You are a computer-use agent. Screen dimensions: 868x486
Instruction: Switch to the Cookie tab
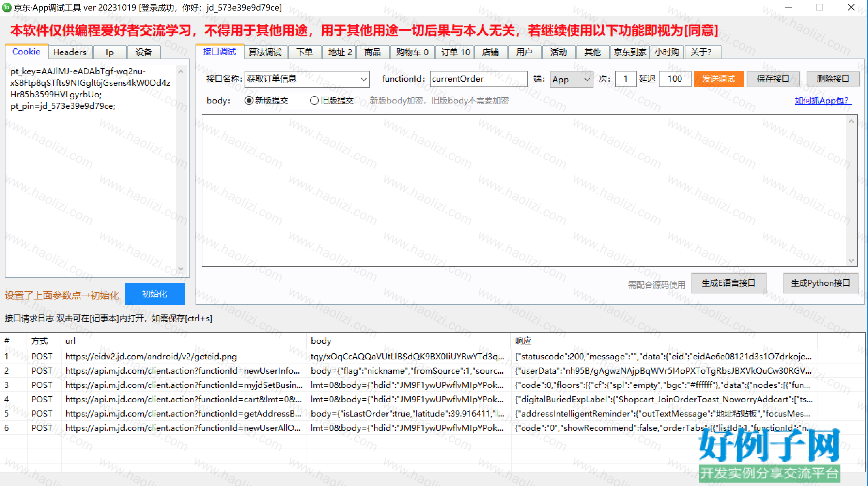pos(26,51)
